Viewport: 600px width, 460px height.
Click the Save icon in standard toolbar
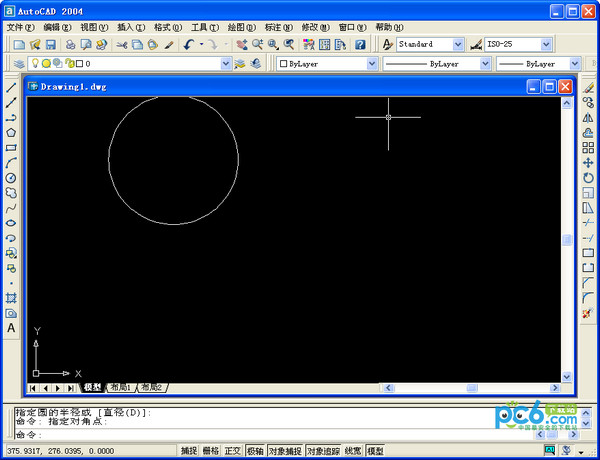[x=49, y=45]
